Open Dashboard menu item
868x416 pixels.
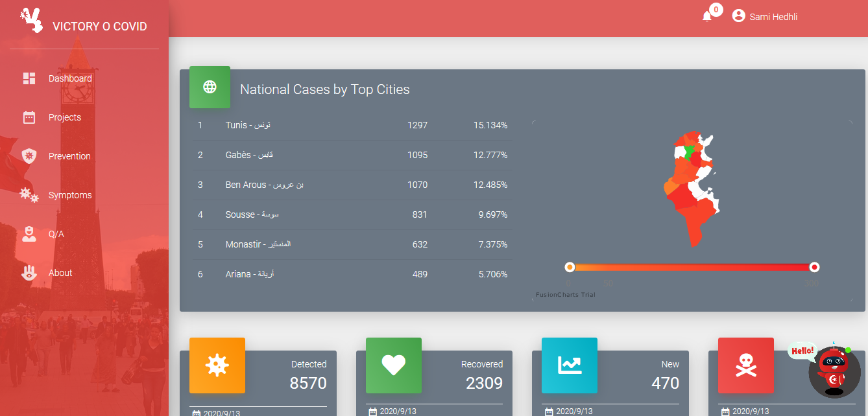[x=84, y=78]
